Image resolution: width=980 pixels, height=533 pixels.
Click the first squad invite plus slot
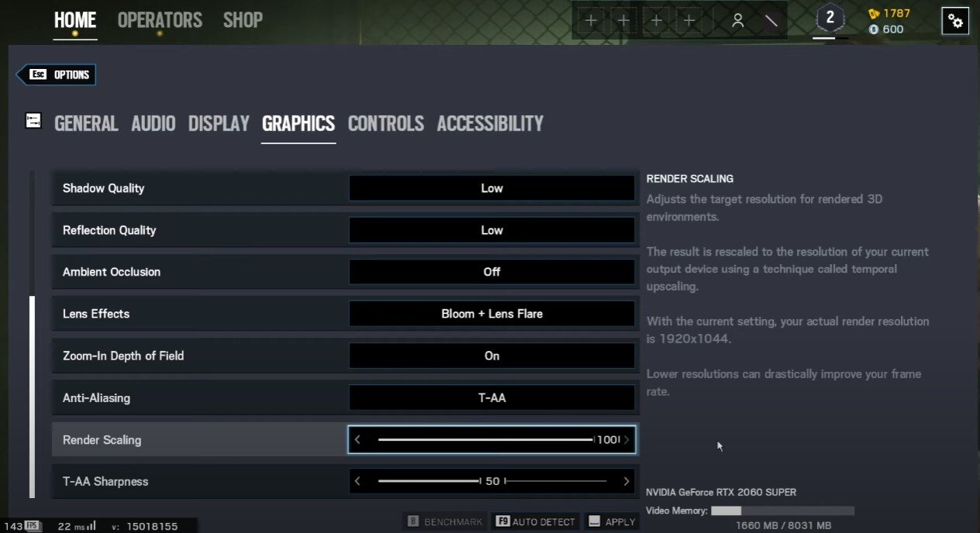tap(591, 21)
